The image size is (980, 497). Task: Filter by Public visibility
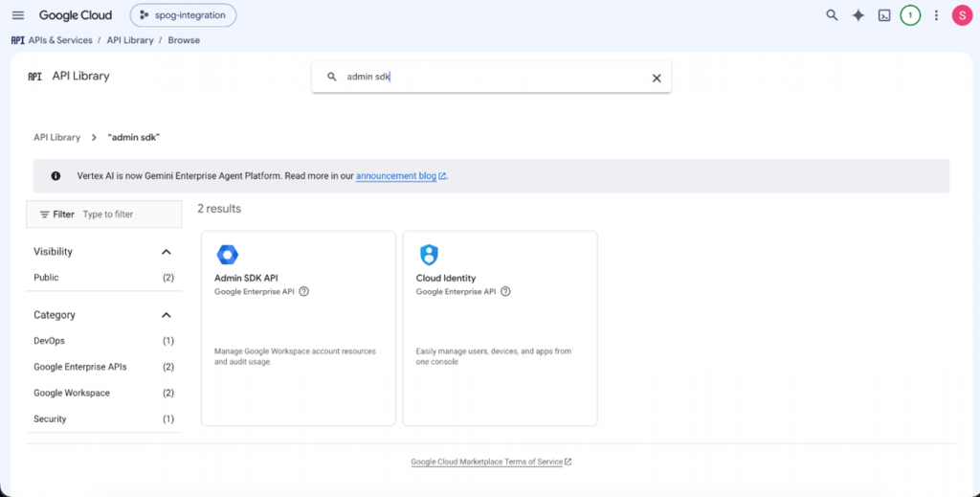103,278
